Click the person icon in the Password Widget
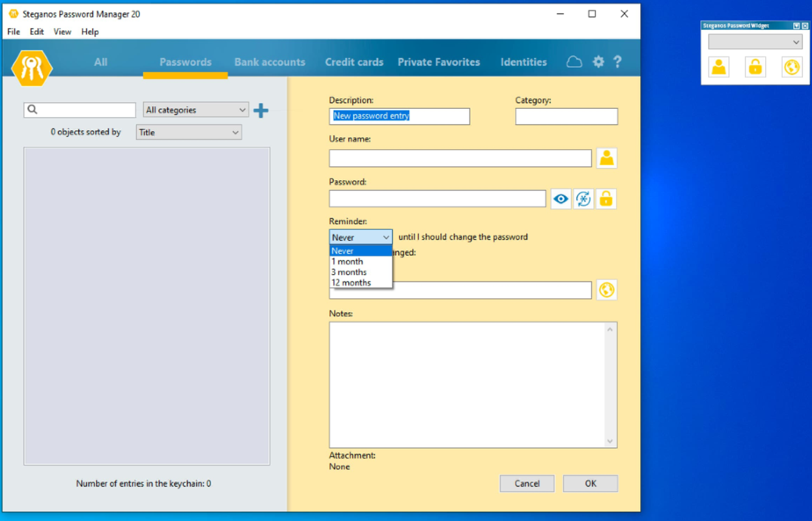The height and width of the screenshot is (521, 812). point(719,67)
